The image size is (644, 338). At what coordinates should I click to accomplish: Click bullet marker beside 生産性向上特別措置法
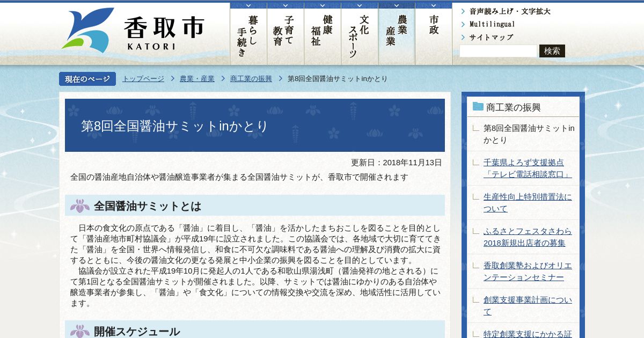coord(475,196)
